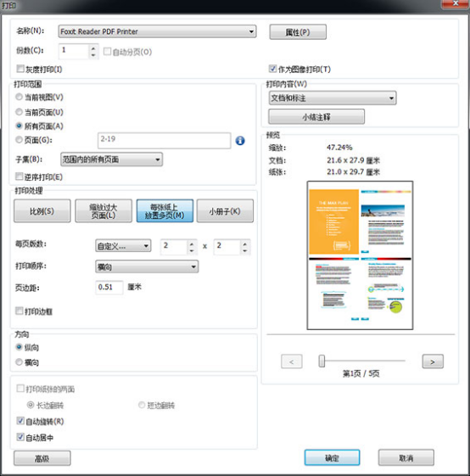Decrease the copies count with down arrow
This screenshot has height=476, width=470.
point(93,55)
